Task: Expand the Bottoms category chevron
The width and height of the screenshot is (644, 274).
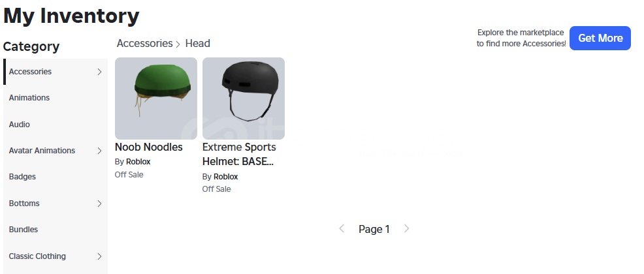Action: point(99,204)
